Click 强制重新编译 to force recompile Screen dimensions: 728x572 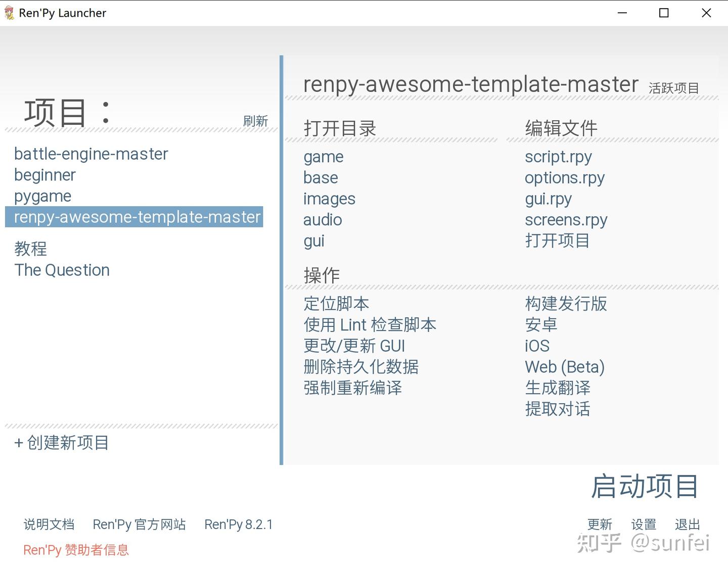(353, 388)
